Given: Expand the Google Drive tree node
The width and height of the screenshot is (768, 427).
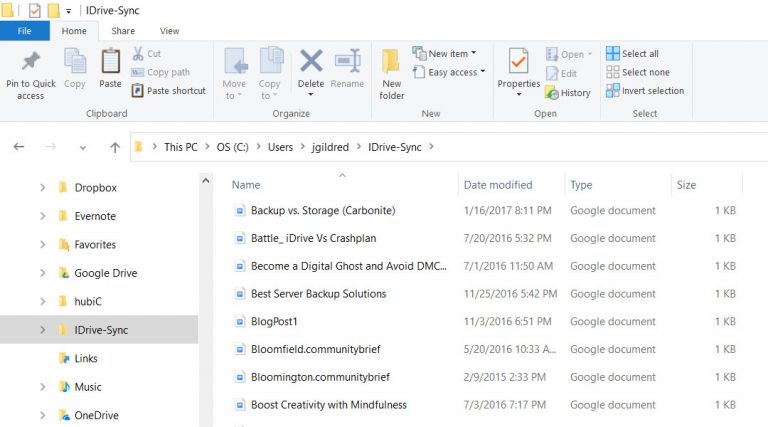Looking at the screenshot, I should [43, 273].
